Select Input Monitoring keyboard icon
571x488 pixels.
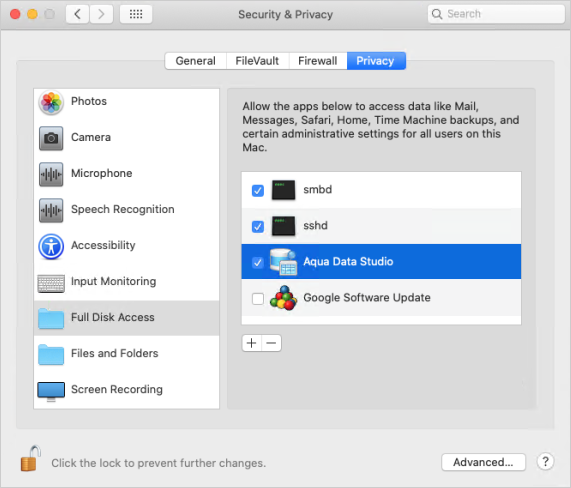coord(51,283)
